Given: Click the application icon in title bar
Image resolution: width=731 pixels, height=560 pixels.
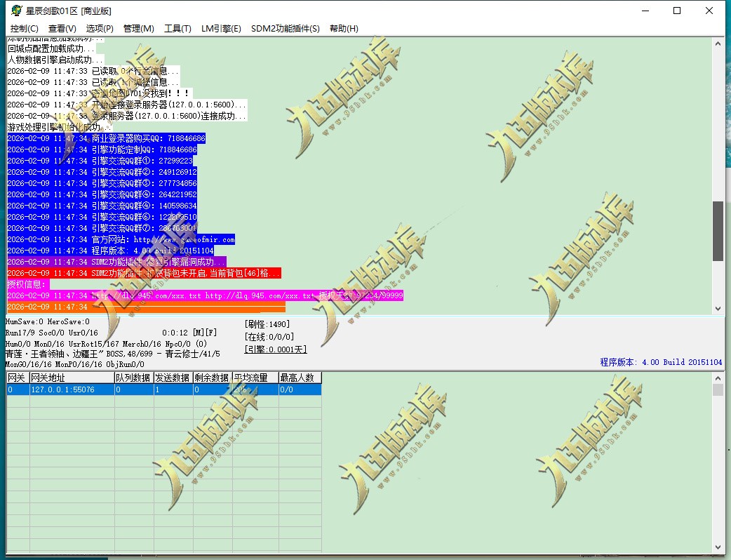Looking at the screenshot, I should pyautogui.click(x=16, y=11).
